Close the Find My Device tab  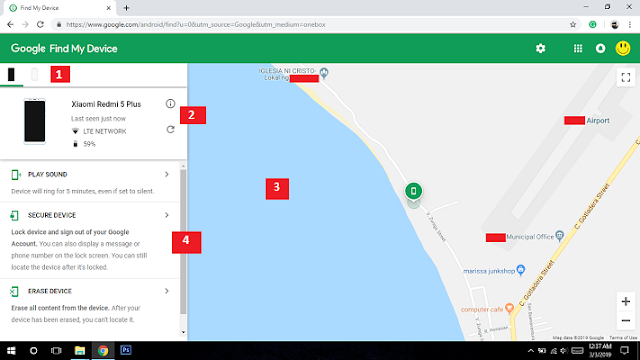(x=109, y=8)
